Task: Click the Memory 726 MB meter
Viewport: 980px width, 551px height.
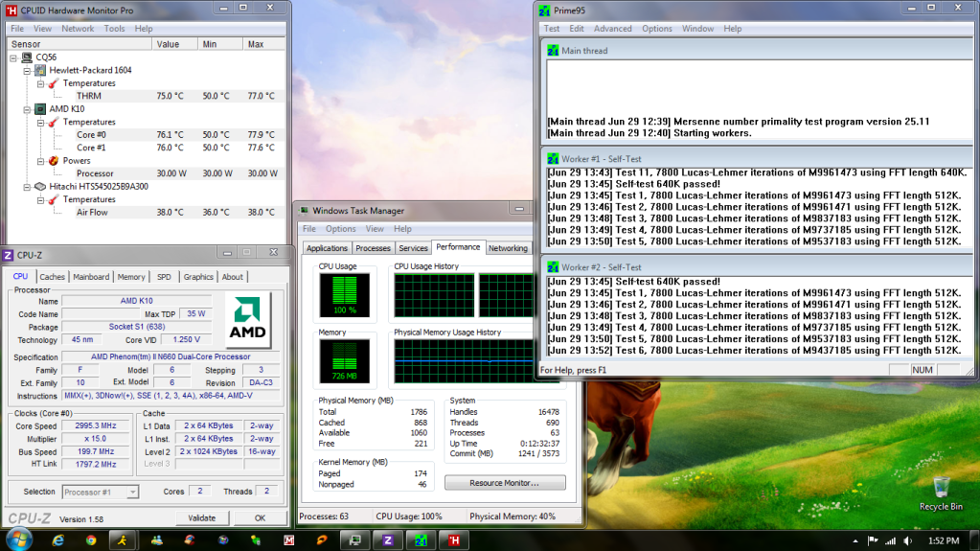Action: point(344,361)
